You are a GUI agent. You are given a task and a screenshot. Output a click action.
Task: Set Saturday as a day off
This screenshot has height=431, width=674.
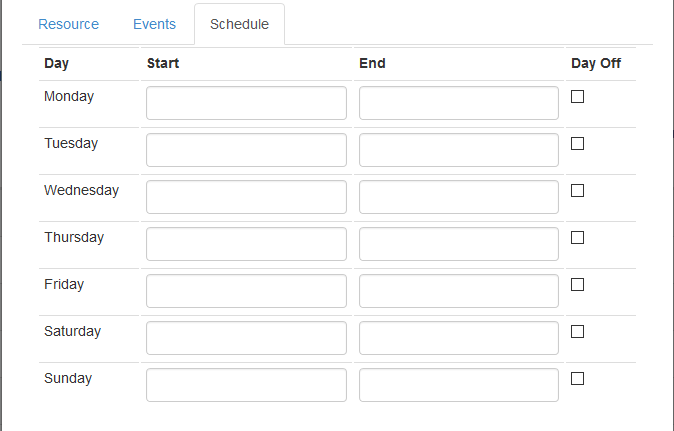[x=577, y=332]
